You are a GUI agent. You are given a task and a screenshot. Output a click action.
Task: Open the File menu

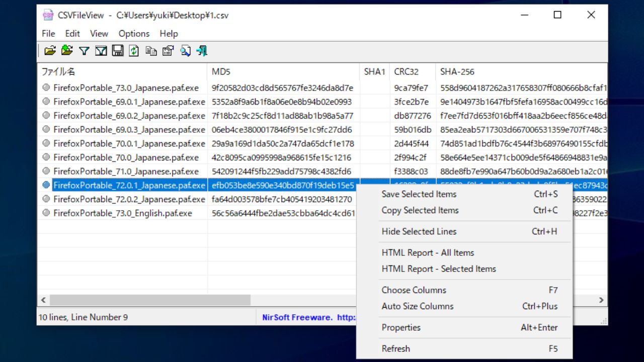pyautogui.click(x=48, y=34)
